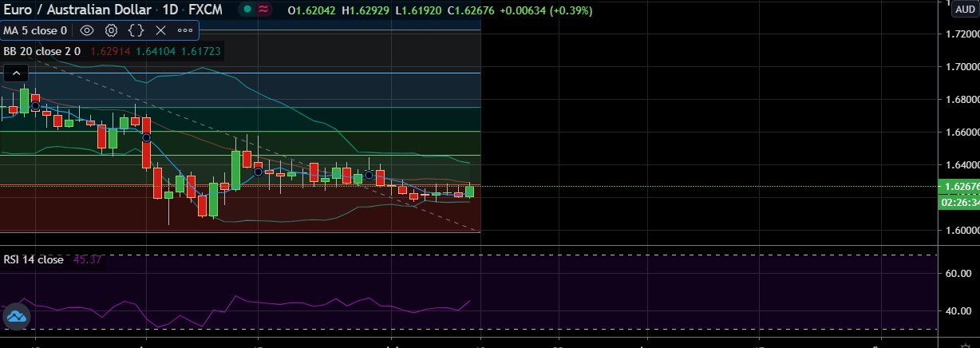Click the bar countdown timer 02:26:34
Screen dimensions: 980x348
pos(960,203)
